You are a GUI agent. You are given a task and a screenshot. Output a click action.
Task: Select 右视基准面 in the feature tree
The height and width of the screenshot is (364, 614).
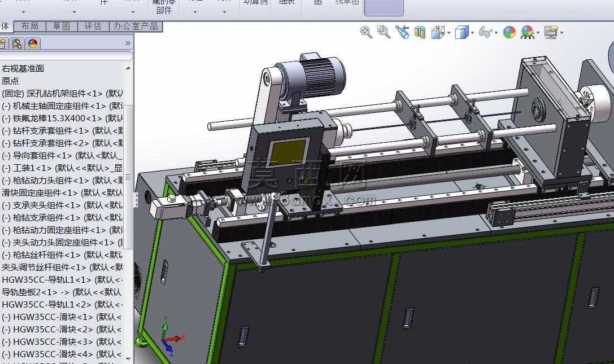(23, 68)
